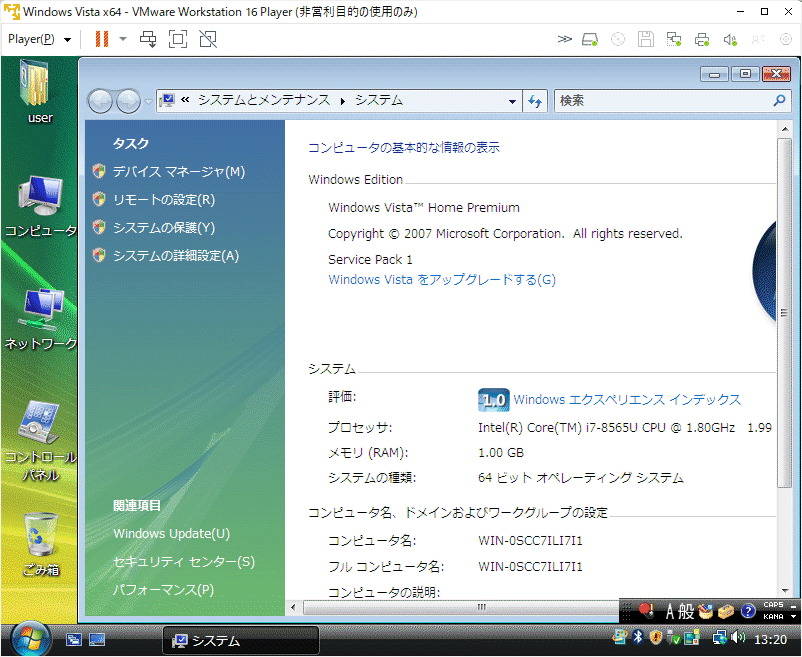Click the volume speaker icon in the tray
Screen dimensions: 802x657
(737, 638)
